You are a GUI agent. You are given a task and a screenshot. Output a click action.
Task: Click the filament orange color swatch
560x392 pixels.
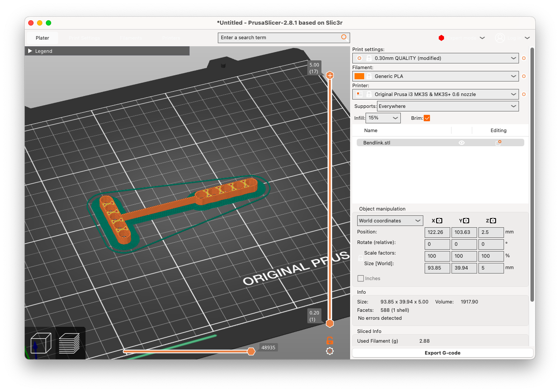pos(359,76)
